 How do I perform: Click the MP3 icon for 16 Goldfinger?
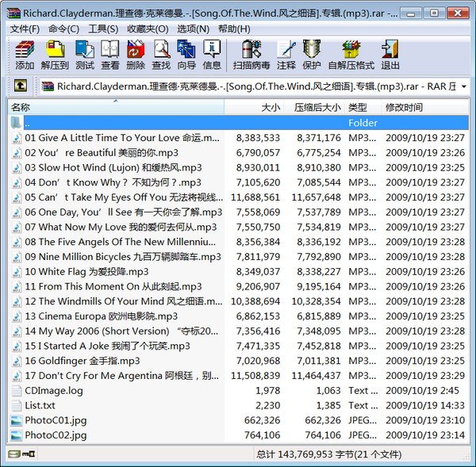17,361
